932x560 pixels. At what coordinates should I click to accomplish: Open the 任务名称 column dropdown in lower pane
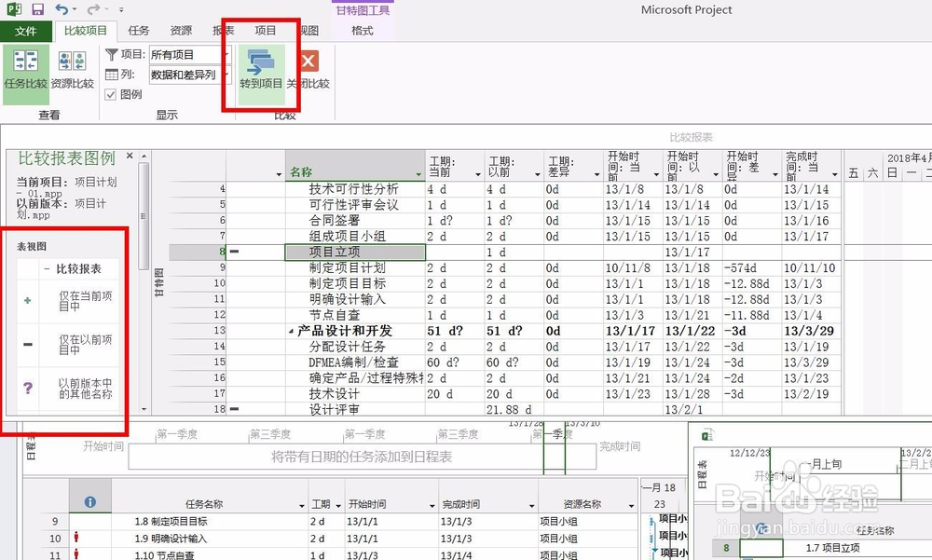(301, 506)
